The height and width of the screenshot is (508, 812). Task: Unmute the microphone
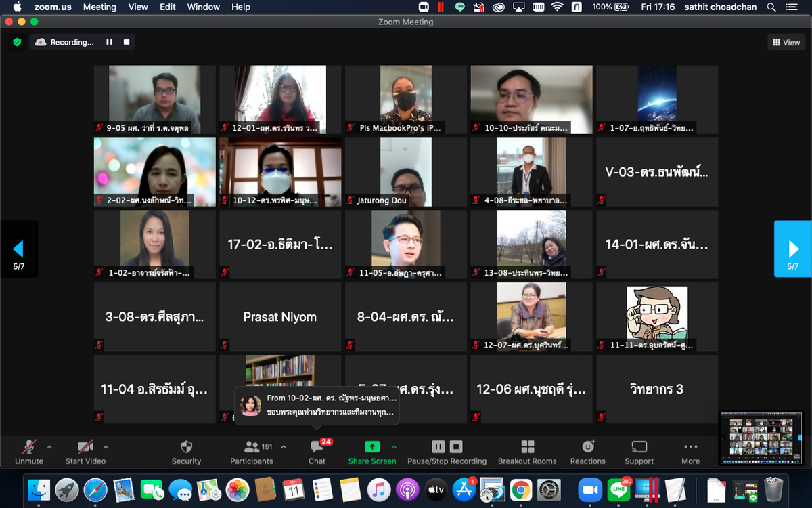click(x=29, y=452)
